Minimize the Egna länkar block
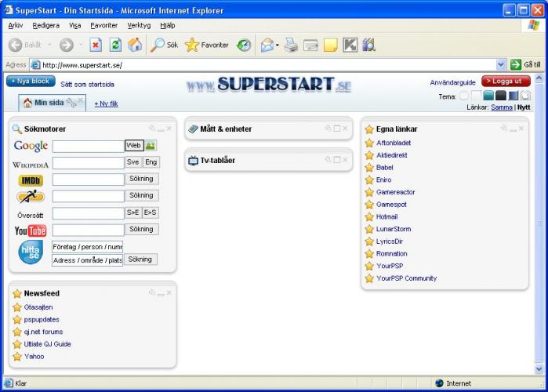Viewport: 548px width, 392px height. tap(514, 129)
